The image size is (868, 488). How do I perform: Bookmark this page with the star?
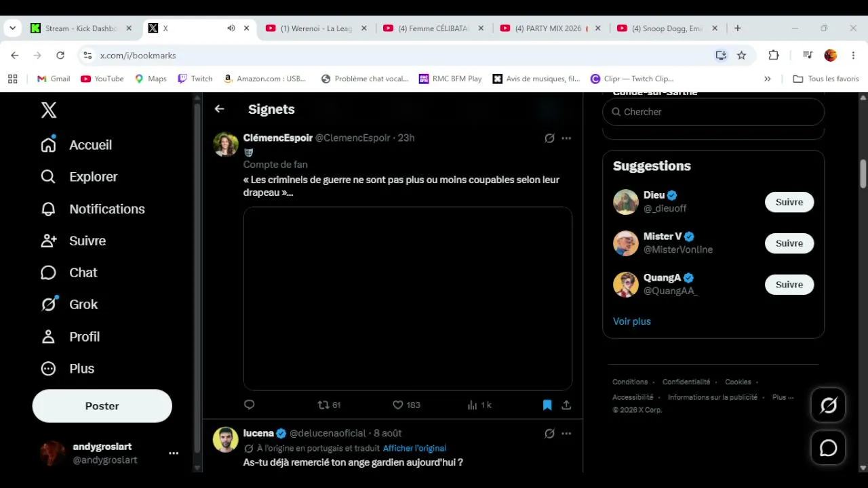coord(742,56)
